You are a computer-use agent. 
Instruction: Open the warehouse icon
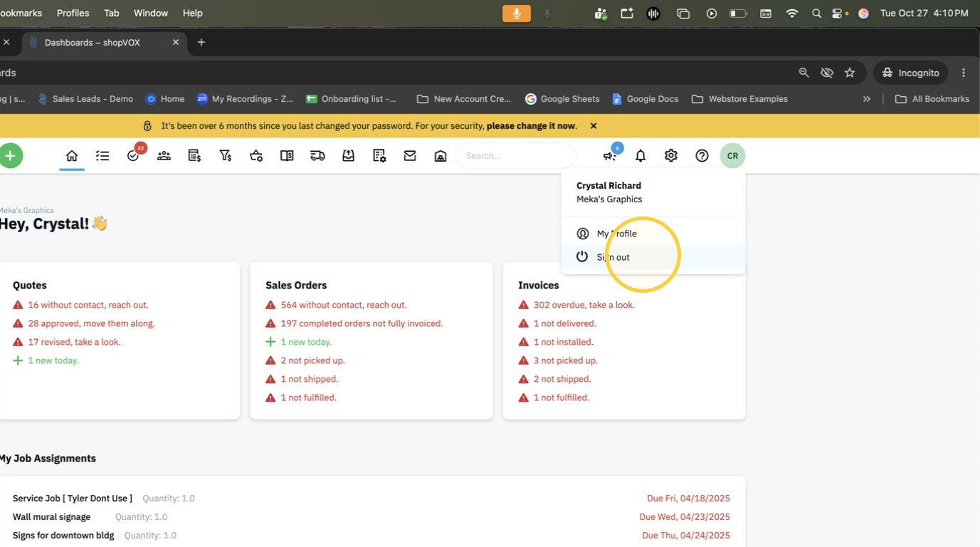click(x=441, y=155)
